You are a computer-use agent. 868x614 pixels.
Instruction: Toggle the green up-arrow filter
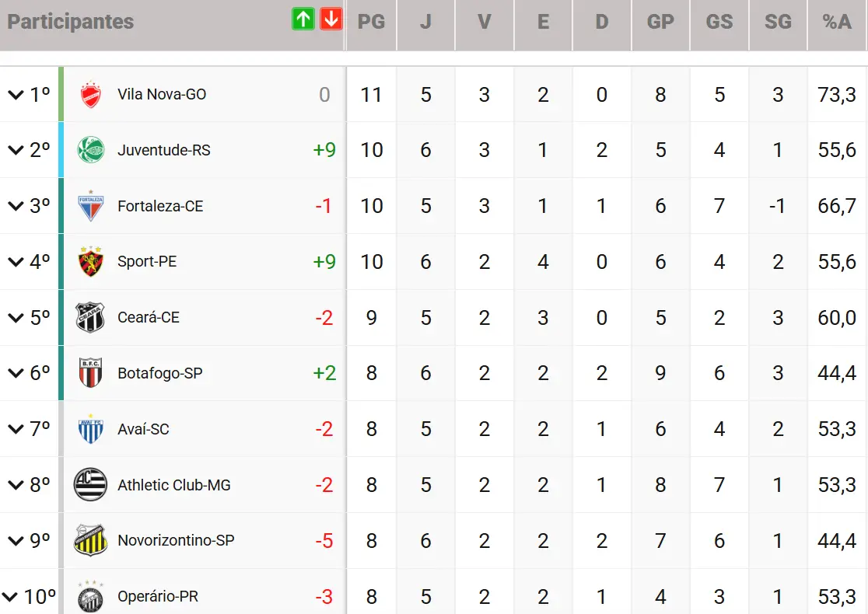click(x=303, y=20)
